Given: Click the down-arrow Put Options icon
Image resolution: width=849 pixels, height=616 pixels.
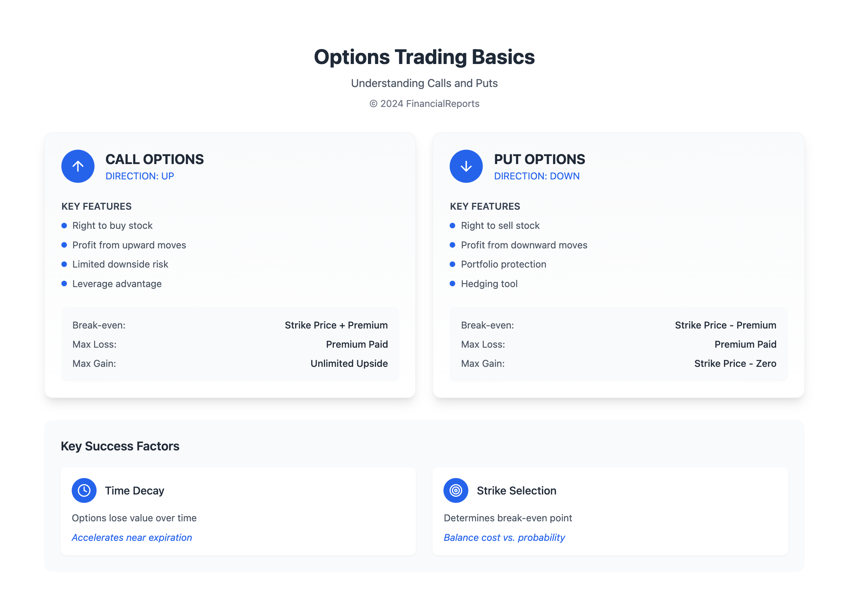Looking at the screenshot, I should tap(466, 166).
